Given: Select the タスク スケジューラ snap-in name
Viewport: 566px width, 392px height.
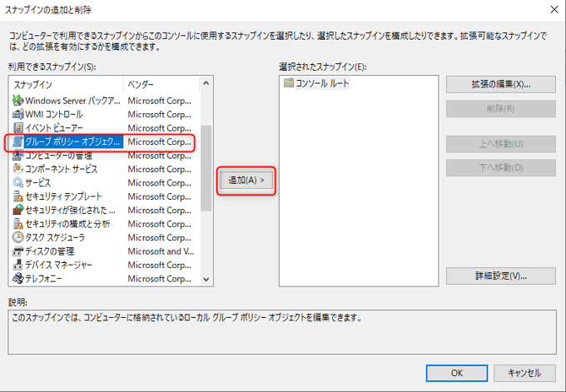Looking at the screenshot, I should click(55, 237).
